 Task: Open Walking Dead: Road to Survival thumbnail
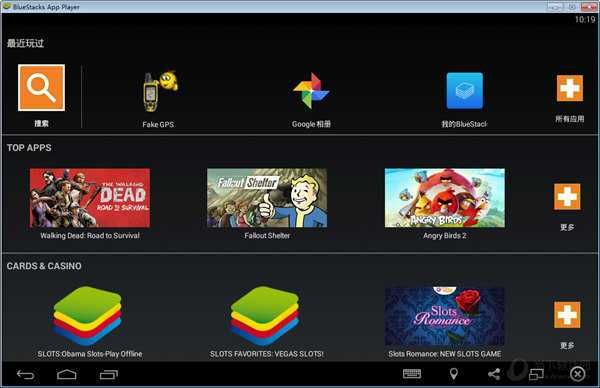point(90,198)
